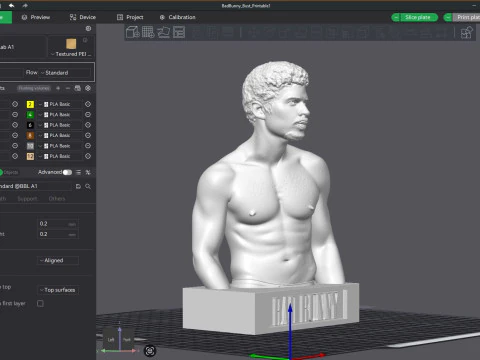480x360 pixels.
Task: Open the Others settings tab
Action: click(x=57, y=199)
